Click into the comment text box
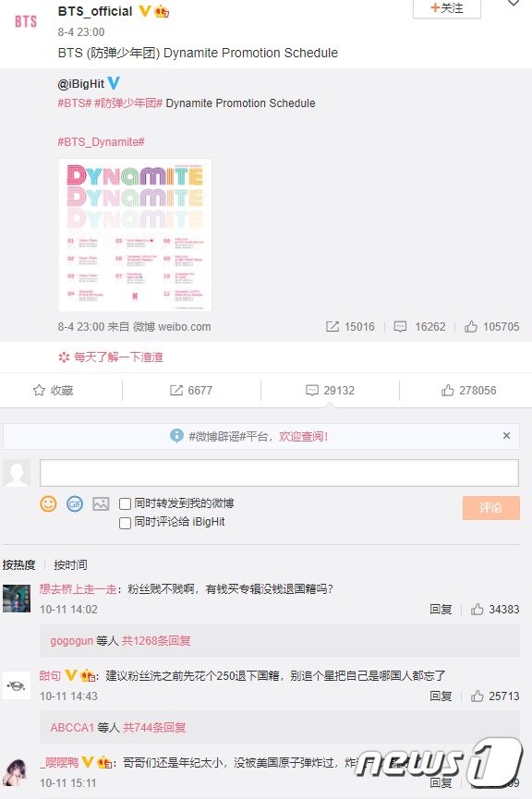The width and height of the screenshot is (532, 799). pos(279,472)
